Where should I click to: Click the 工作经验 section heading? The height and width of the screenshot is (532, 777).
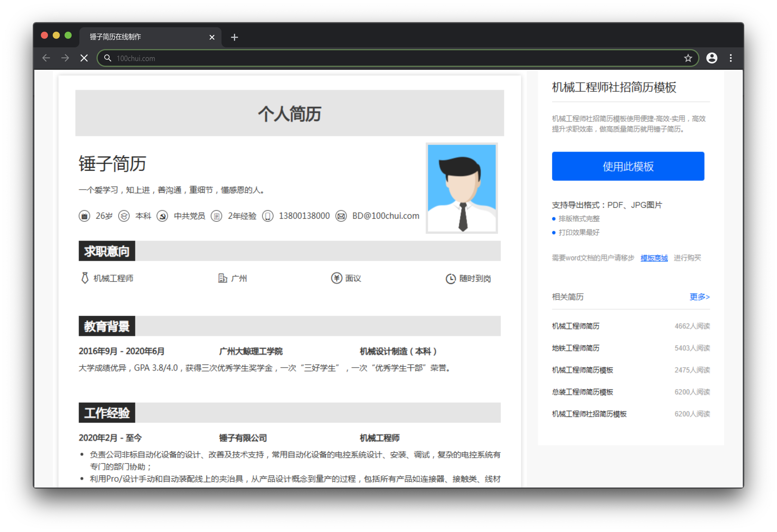coord(107,413)
